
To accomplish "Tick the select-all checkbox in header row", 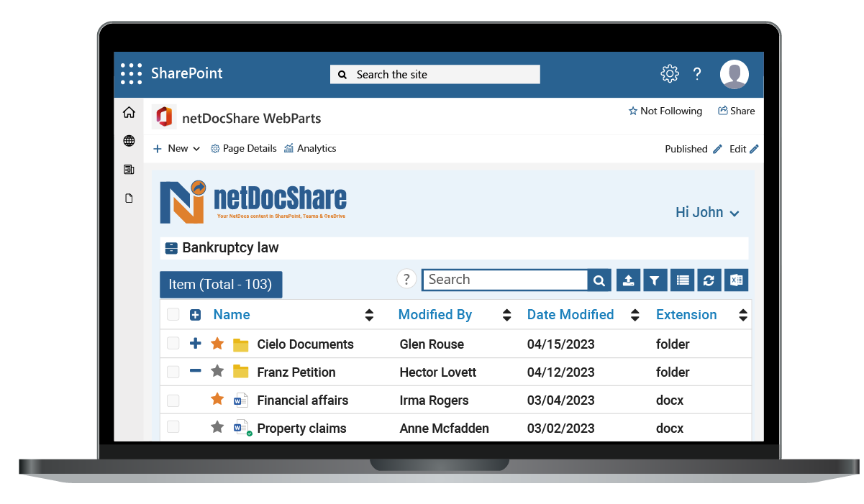I will (173, 314).
